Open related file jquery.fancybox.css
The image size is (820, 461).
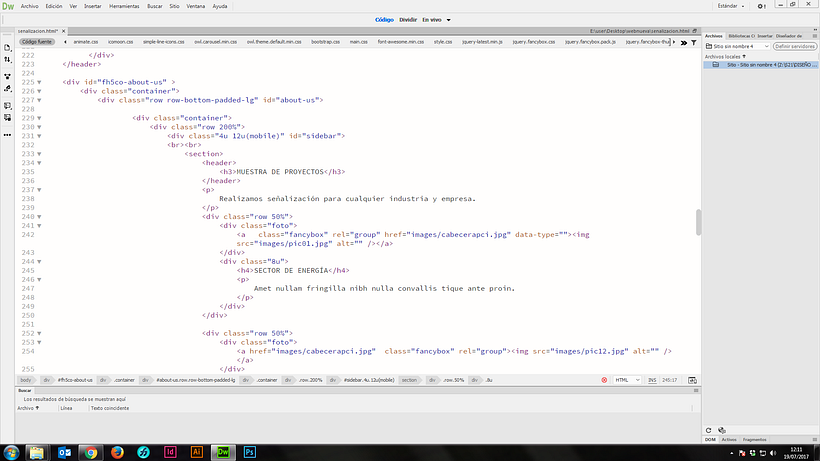click(533, 42)
